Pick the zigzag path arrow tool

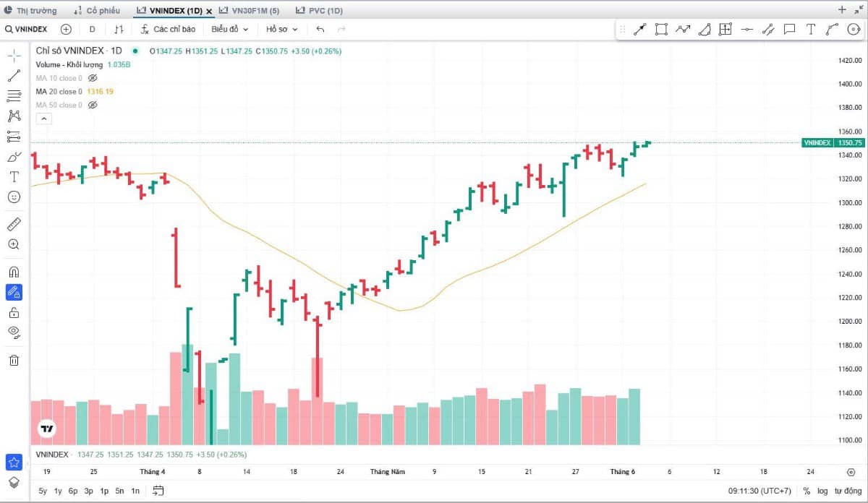683,30
